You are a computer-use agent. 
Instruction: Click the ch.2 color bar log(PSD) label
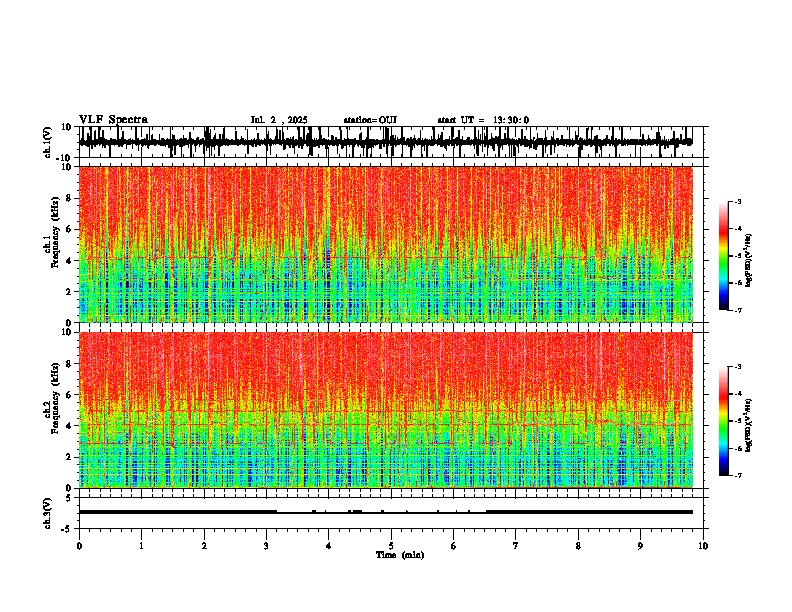coord(748,425)
